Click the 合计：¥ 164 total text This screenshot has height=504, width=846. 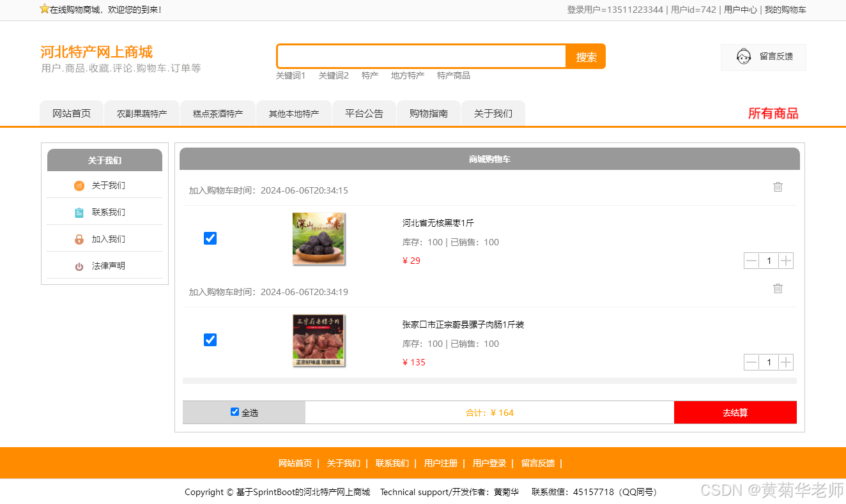point(490,413)
